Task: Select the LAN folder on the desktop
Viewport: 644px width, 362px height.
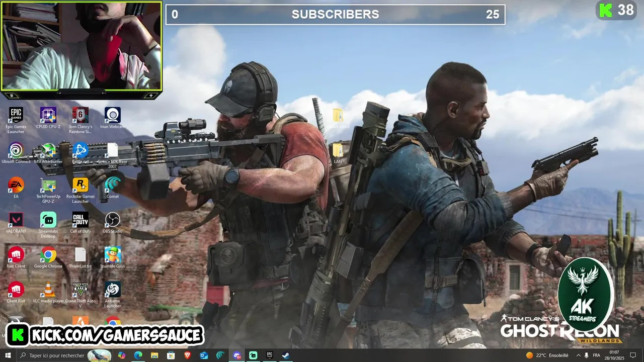Action: coord(338,153)
